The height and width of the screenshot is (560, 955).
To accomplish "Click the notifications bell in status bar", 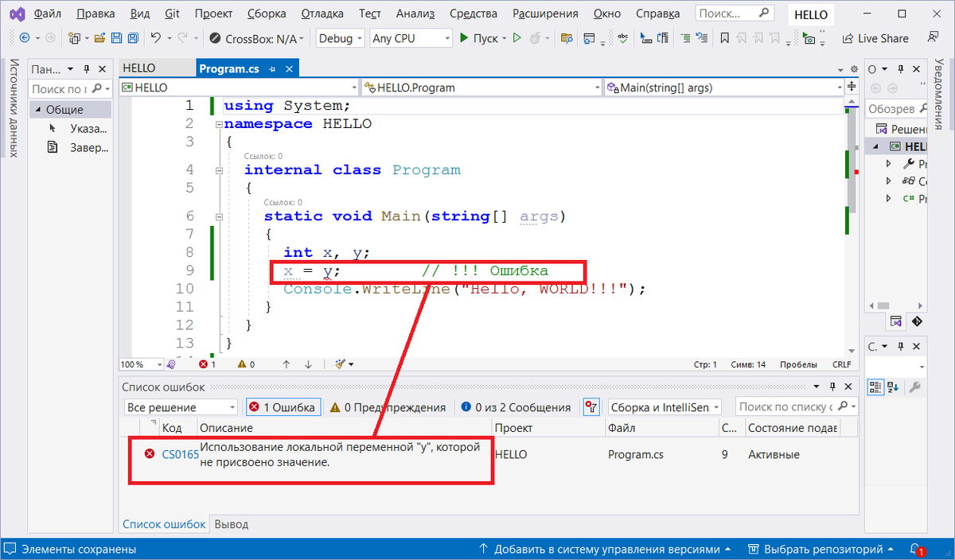I will click(915, 549).
